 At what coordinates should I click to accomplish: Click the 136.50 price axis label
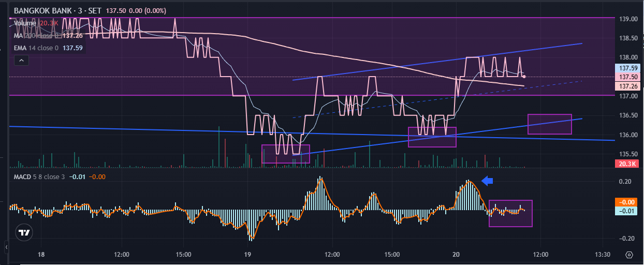click(628, 115)
